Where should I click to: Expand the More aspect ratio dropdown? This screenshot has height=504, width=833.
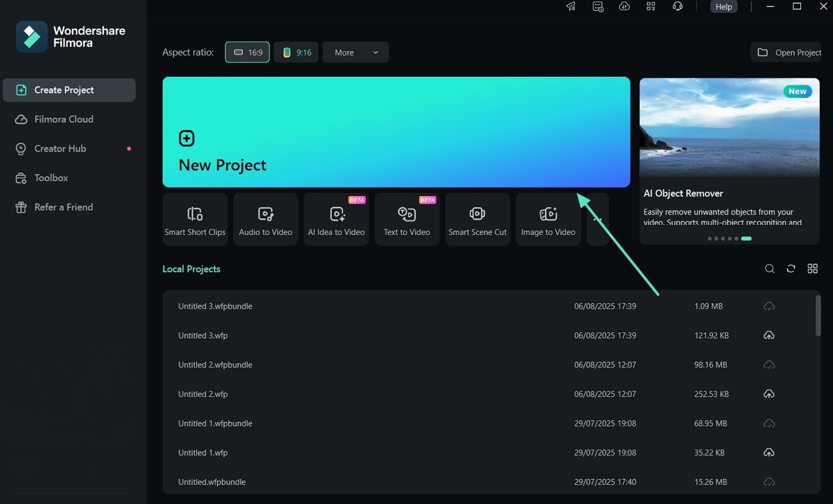pos(356,53)
